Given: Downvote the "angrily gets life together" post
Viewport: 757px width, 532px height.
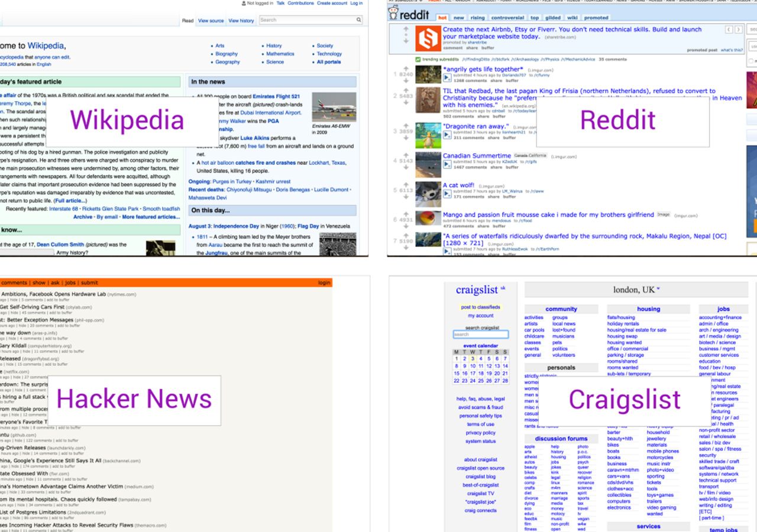Looking at the screenshot, I should [x=406, y=80].
